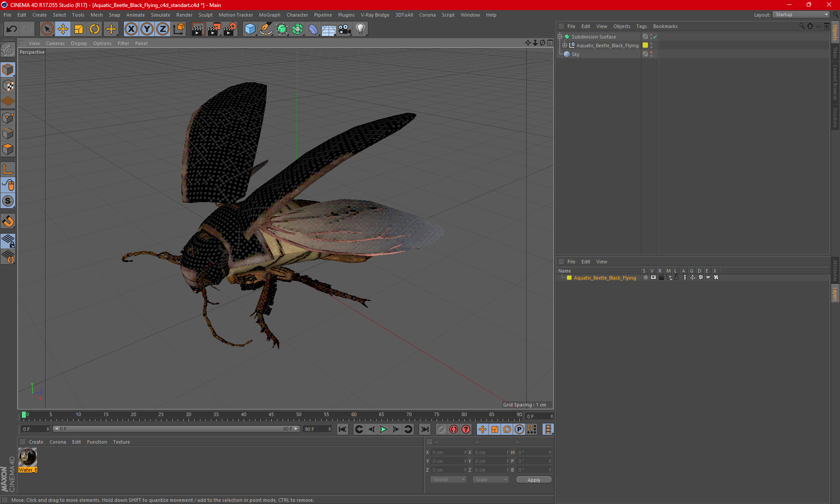The image size is (840, 504).
Task: Activate the Rotate tool
Action: pos(94,29)
